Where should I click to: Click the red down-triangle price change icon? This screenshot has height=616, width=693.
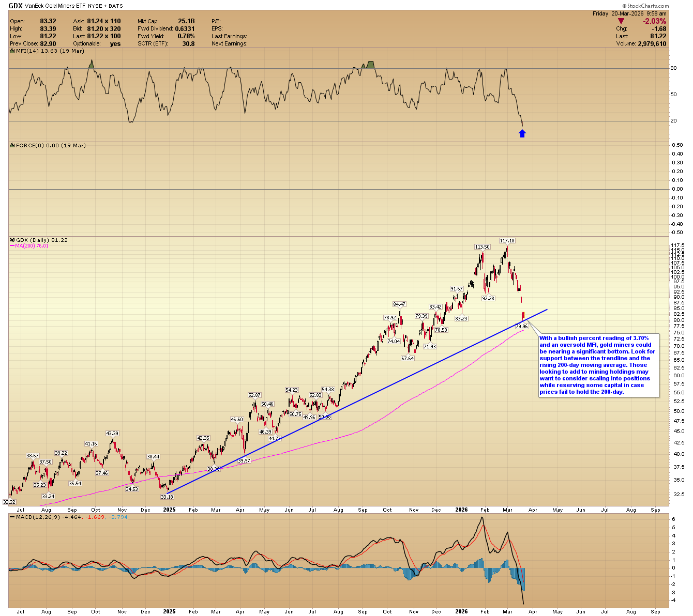pos(621,21)
